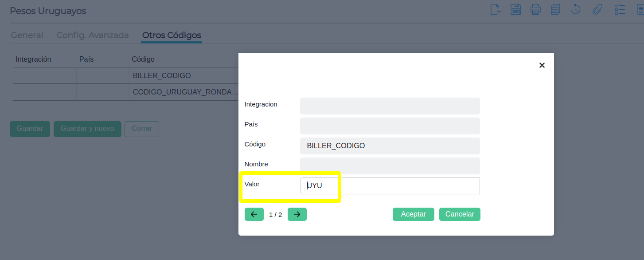
Task: Switch to Config. Avanzada tab
Action: pyautogui.click(x=93, y=35)
